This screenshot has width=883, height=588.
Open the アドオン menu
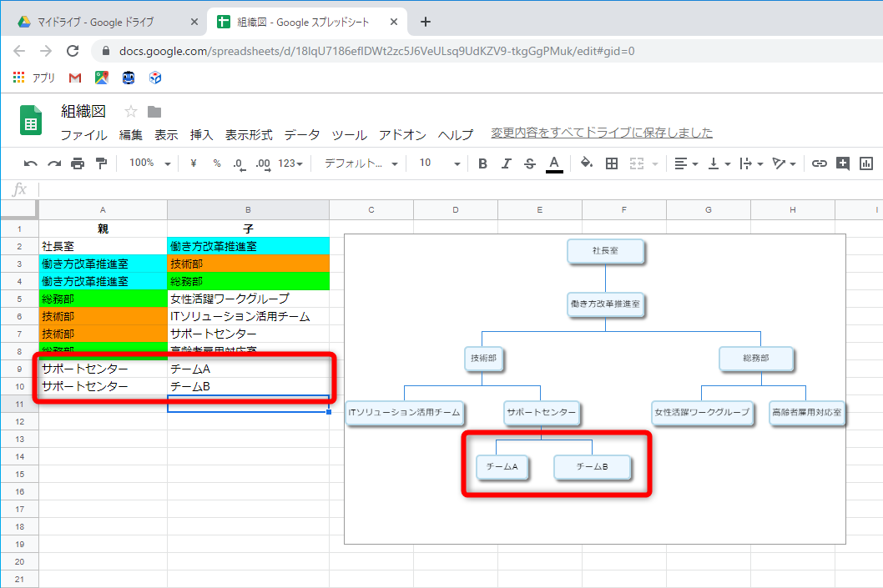[x=402, y=135]
